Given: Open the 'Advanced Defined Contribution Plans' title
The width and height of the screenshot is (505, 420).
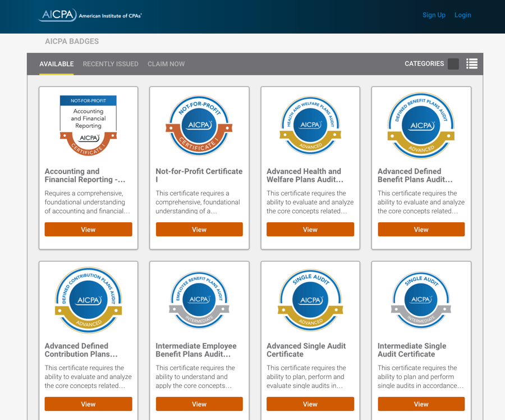Looking at the screenshot, I should pyautogui.click(x=81, y=350).
